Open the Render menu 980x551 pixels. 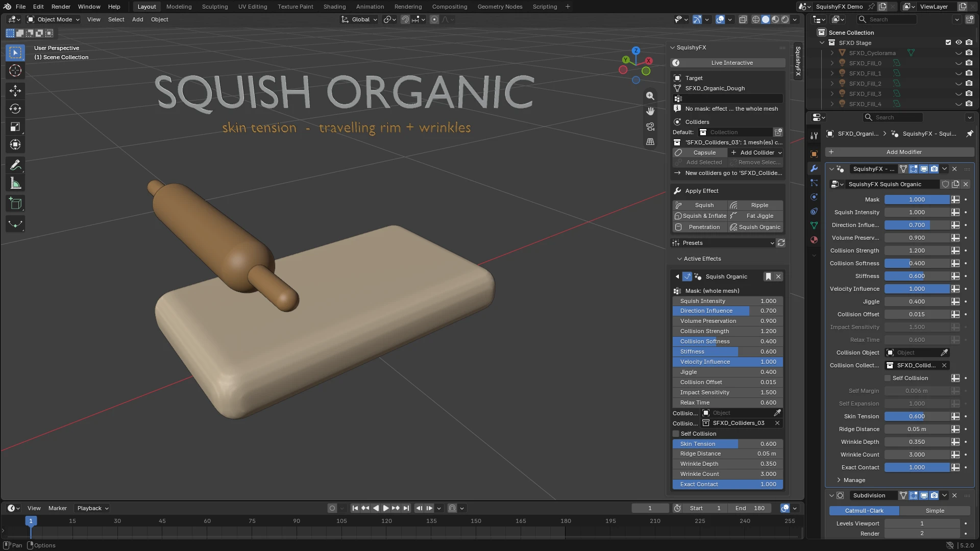click(61, 7)
